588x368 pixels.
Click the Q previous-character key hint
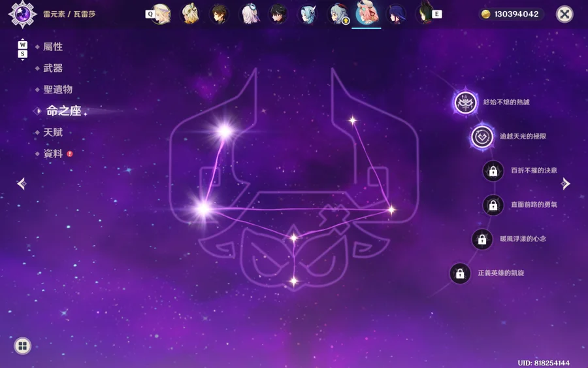coord(150,14)
